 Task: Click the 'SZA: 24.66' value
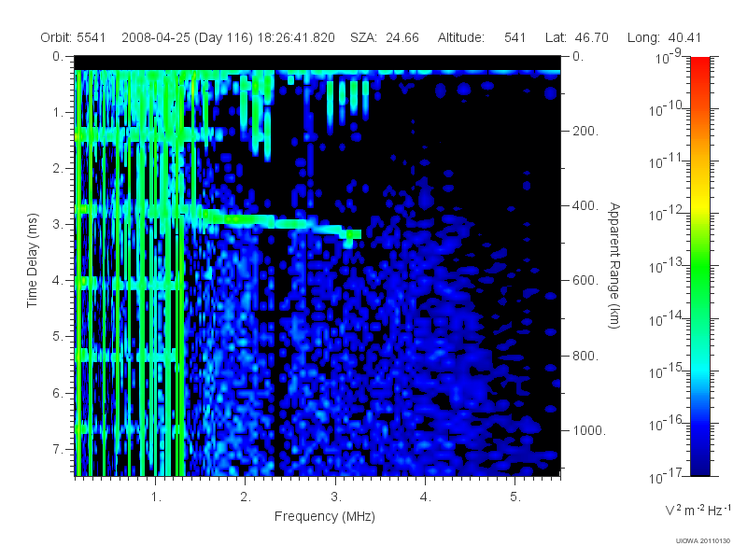[x=385, y=37]
